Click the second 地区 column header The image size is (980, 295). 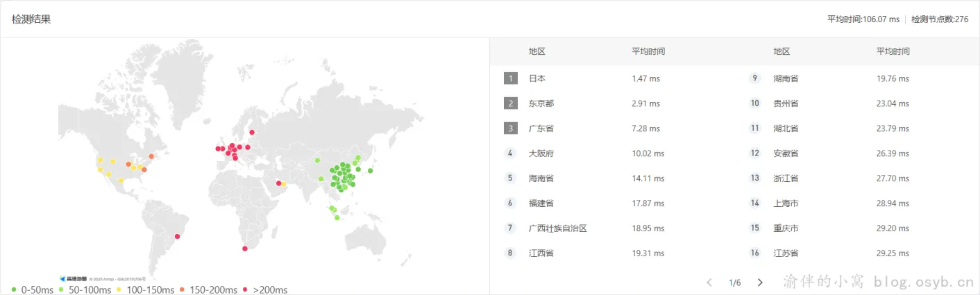782,51
